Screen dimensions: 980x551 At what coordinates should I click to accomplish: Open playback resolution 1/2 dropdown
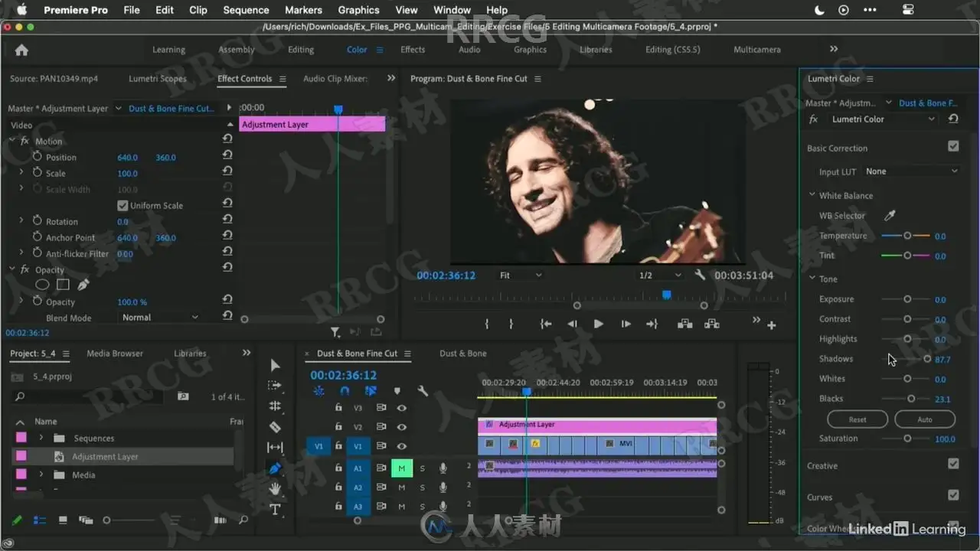660,275
